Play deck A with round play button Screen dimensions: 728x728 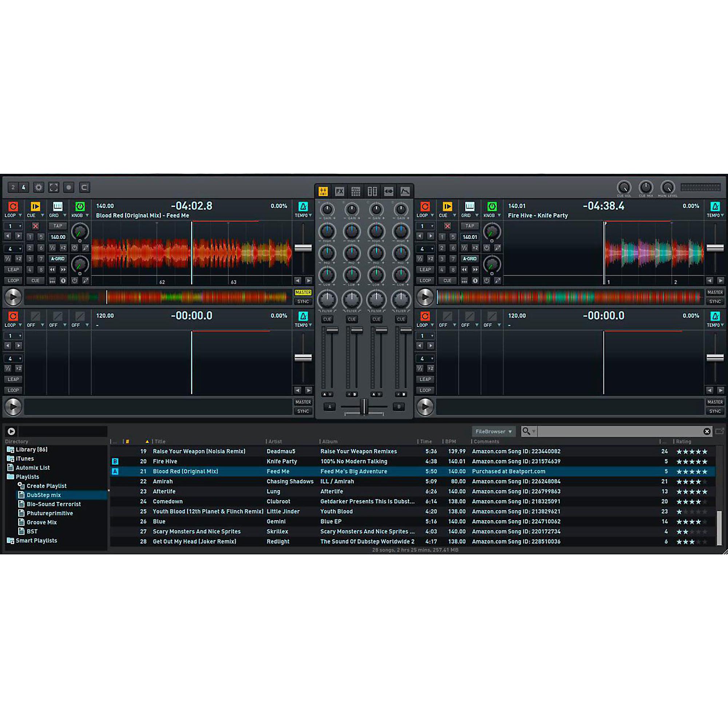coord(13,297)
